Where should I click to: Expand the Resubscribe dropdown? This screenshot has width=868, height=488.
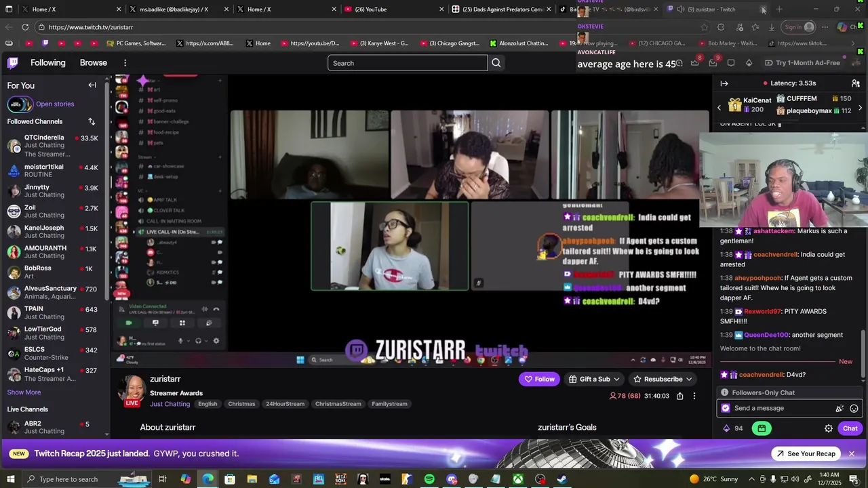click(689, 379)
